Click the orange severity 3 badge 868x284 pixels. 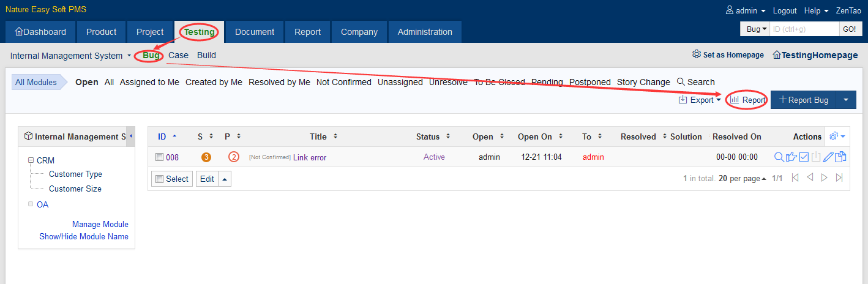coord(206,157)
